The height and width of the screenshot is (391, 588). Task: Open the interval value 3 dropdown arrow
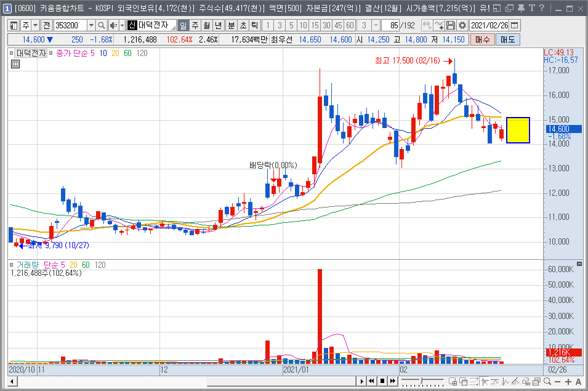coord(376,25)
